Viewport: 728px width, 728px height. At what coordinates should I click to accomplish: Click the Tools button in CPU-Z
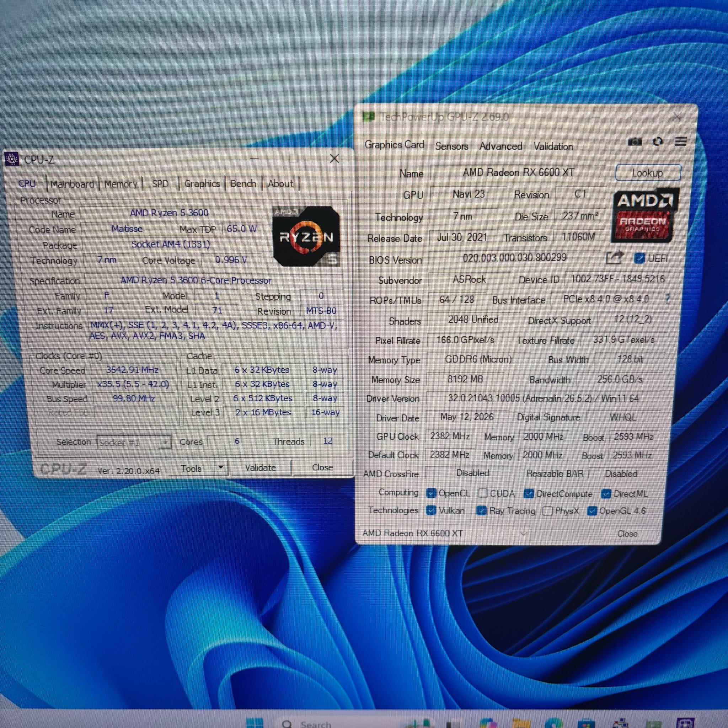point(191,468)
